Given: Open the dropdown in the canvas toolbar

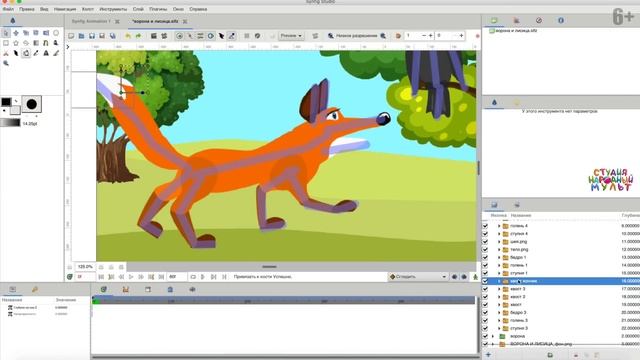Looking at the screenshot, I should click(x=291, y=36).
